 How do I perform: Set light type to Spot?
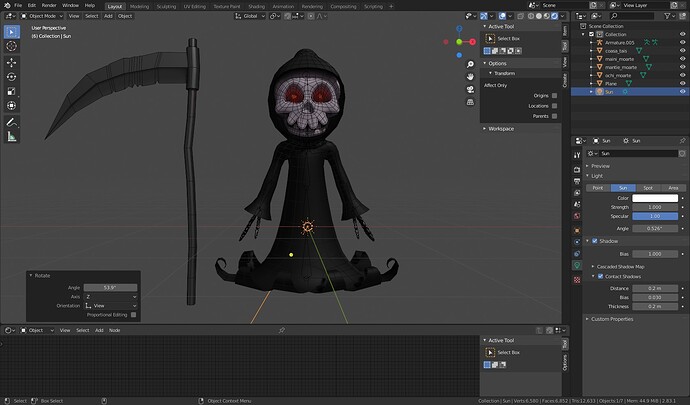coord(648,188)
